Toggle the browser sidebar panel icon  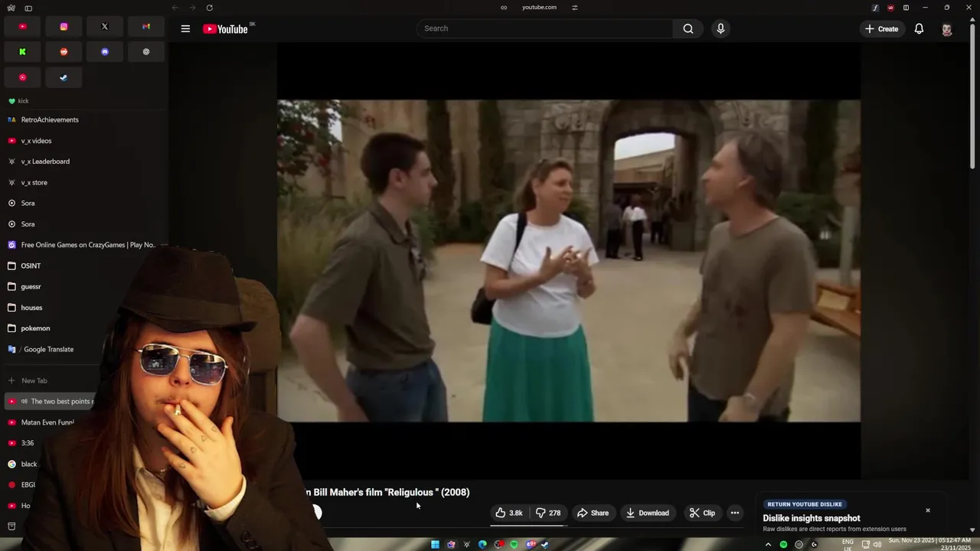[x=28, y=8]
